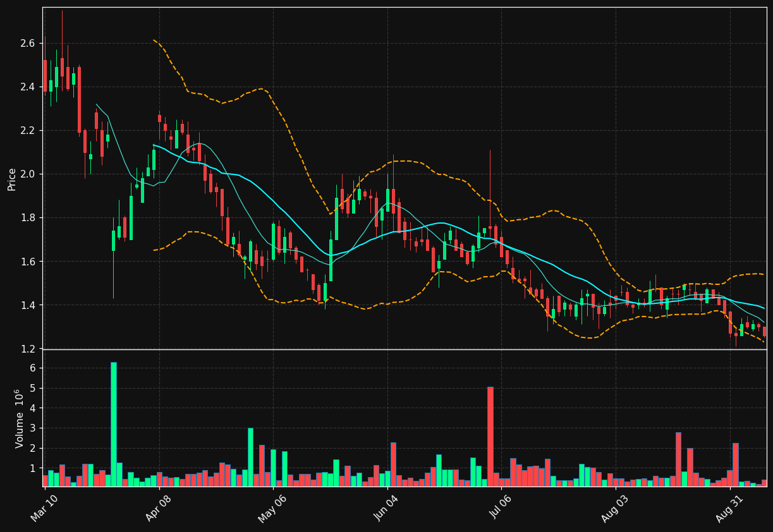
Task: Click the "Mar 10" date label
Action: [44, 507]
